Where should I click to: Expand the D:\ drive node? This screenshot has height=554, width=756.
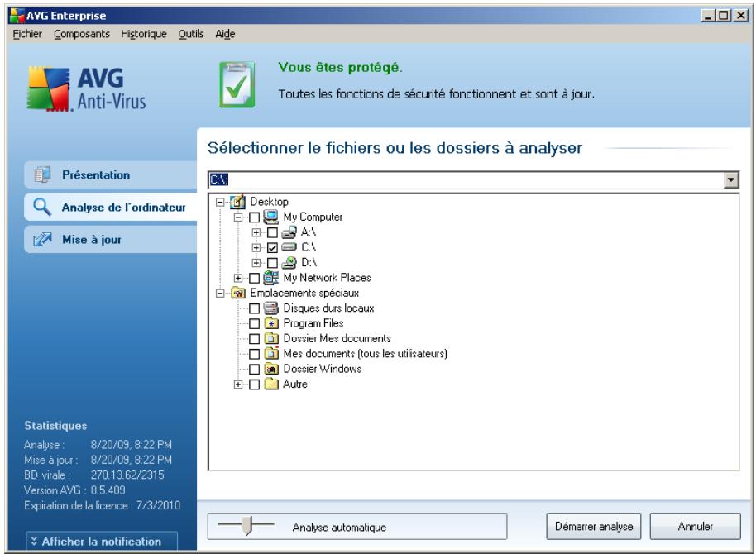(x=256, y=263)
